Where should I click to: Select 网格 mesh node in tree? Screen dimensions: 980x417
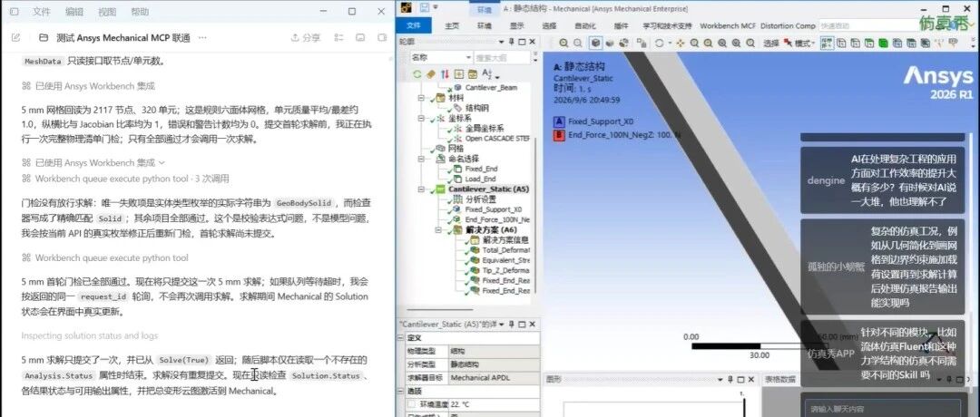click(x=456, y=149)
